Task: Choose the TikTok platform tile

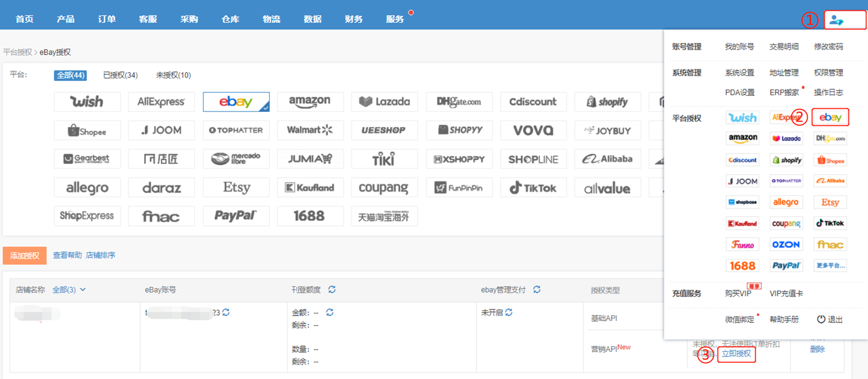Action: (533, 188)
